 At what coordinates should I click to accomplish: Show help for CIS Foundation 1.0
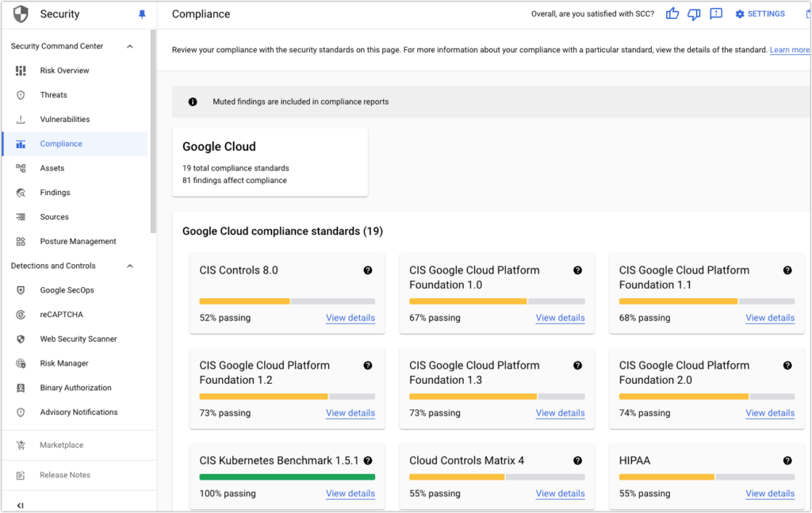[x=577, y=270]
